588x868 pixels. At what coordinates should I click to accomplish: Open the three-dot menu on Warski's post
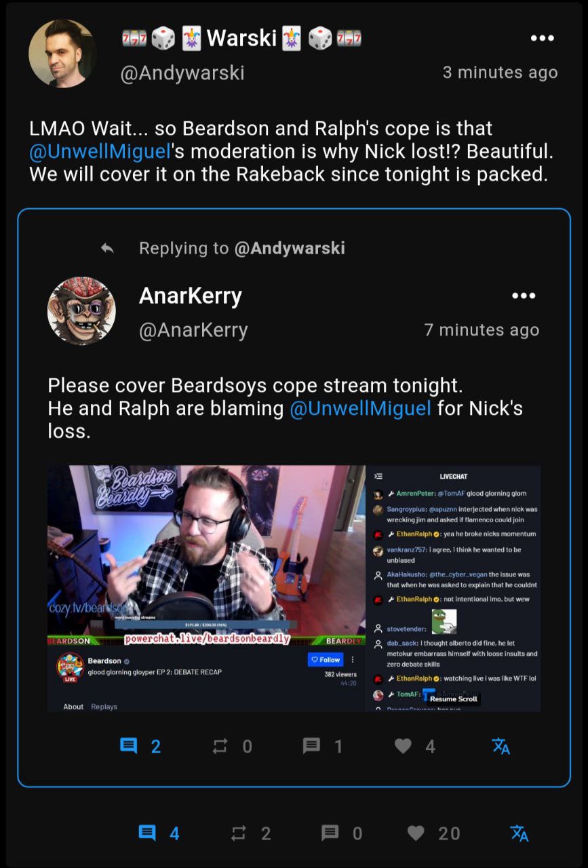(542, 38)
